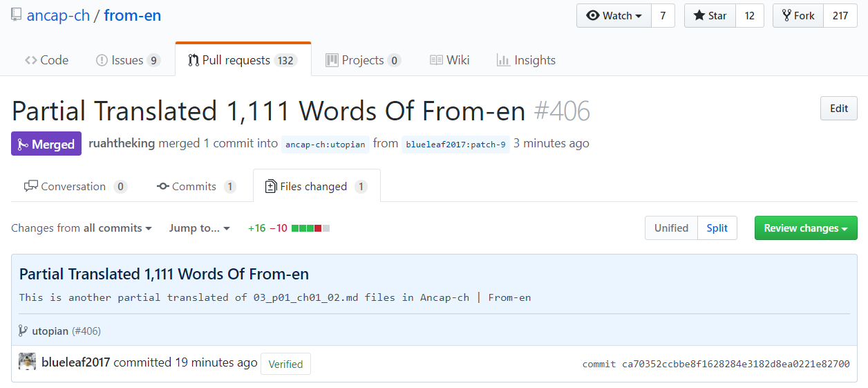Viewport: 868px width, 388px height.
Task: Click the branch icon beside utopian
Action: (x=23, y=331)
